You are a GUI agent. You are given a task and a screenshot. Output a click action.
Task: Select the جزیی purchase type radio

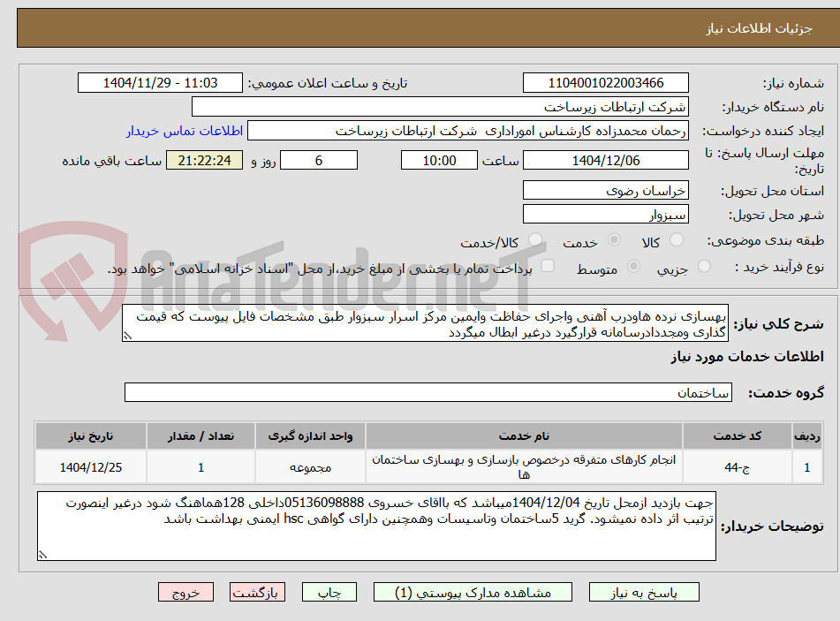click(704, 266)
